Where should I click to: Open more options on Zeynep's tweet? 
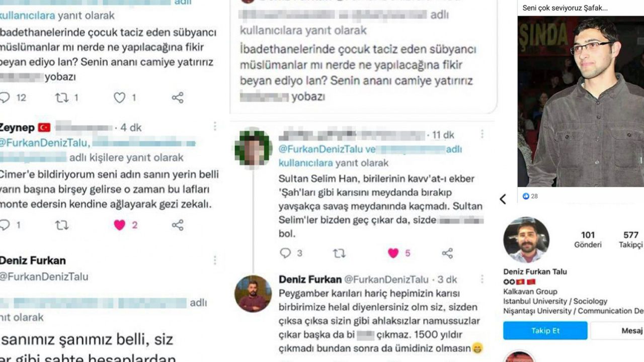click(215, 126)
